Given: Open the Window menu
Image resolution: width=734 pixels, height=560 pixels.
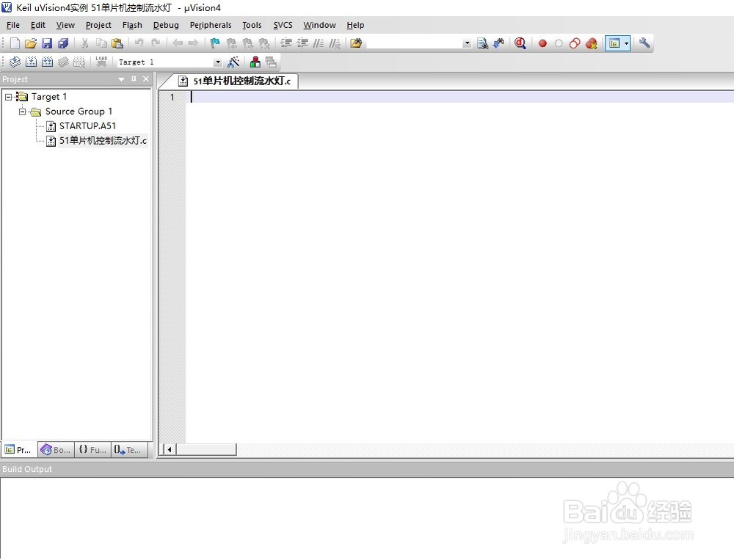Looking at the screenshot, I should coord(319,25).
